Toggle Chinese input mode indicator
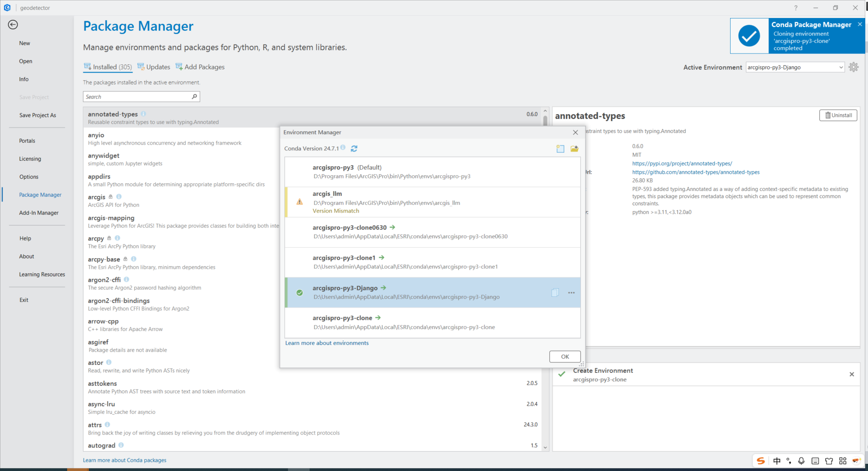Screen dimensions: 868x471 777,461
